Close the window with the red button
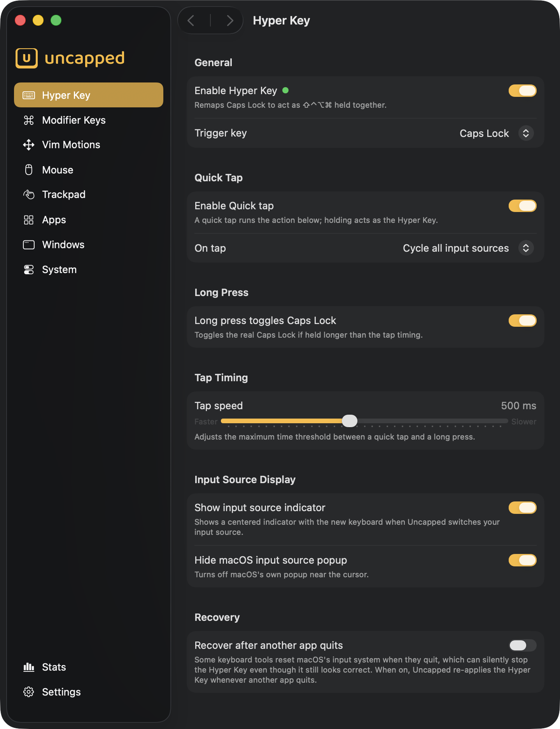 20,20
